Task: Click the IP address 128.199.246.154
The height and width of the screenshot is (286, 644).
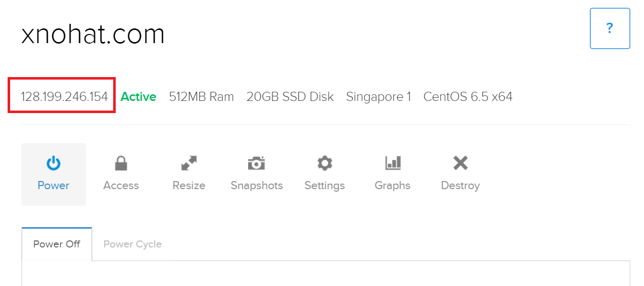Action: click(x=64, y=96)
